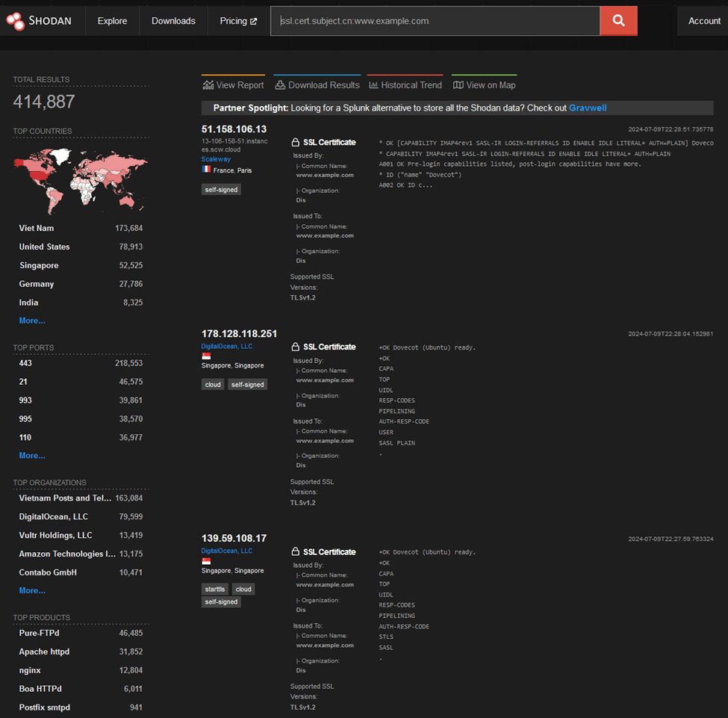
Task: Open the Account menu
Action: (x=704, y=21)
